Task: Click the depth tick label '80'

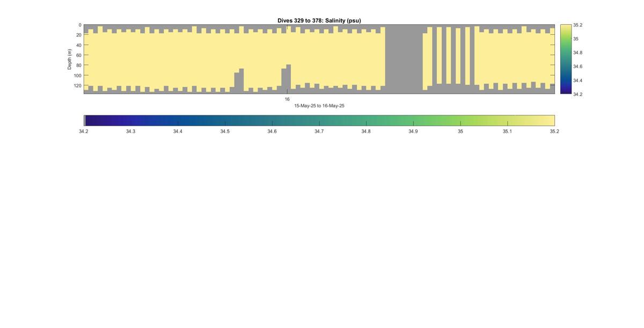Action: tap(78, 65)
